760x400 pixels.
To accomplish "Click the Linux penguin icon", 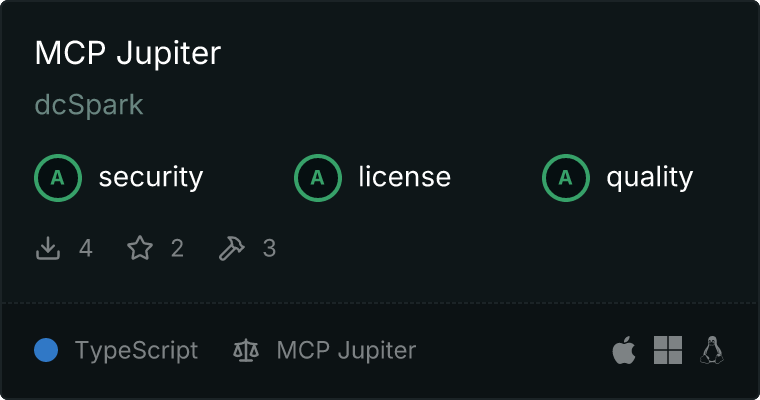I will tap(712, 350).
